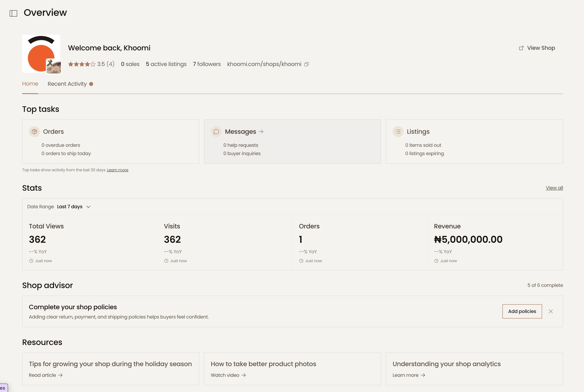The image size is (584, 392).
Task: Dismiss the shop policies advisor card
Action: pyautogui.click(x=551, y=311)
